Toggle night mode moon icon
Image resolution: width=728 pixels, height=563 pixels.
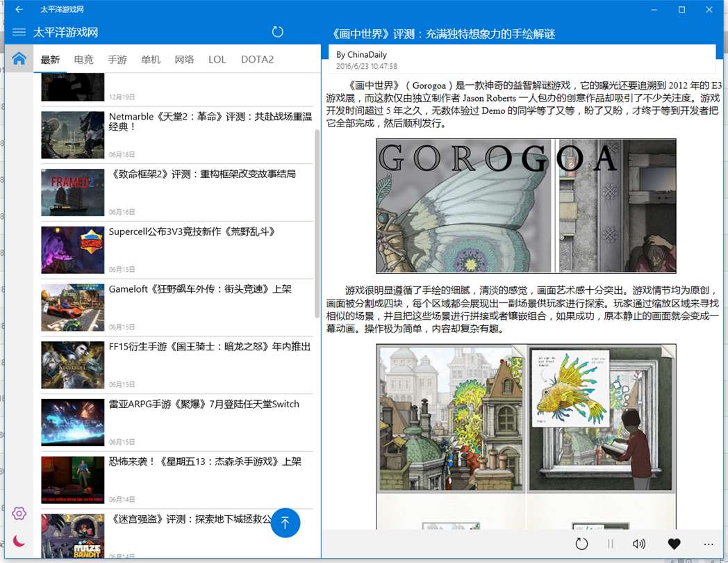pyautogui.click(x=19, y=541)
